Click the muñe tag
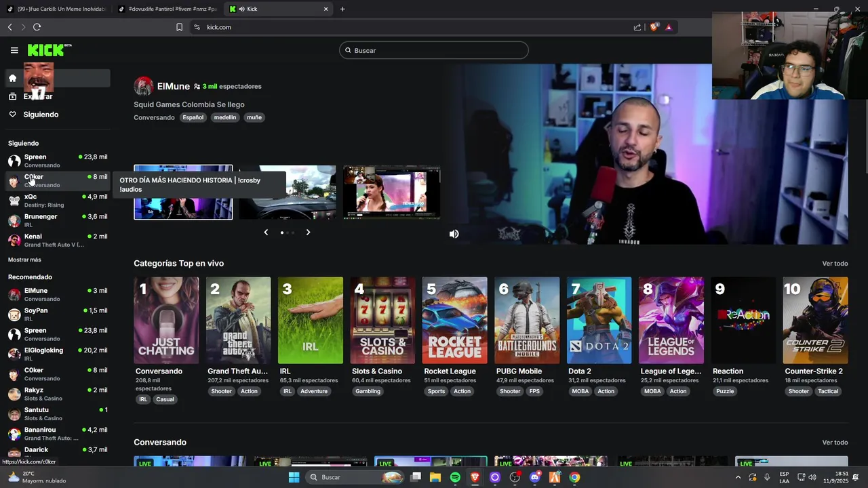The height and width of the screenshot is (488, 868). 254,117
